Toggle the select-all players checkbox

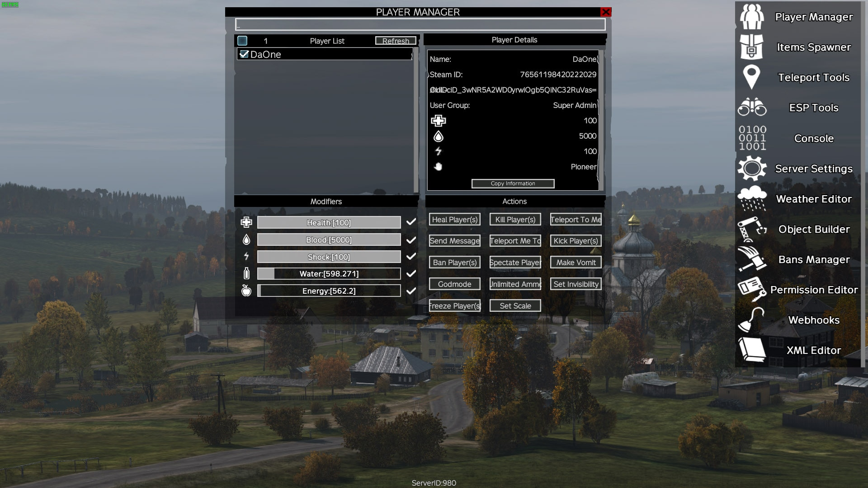pos(242,41)
